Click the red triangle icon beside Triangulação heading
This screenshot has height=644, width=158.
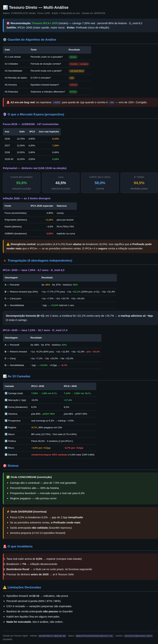point(5,260)
